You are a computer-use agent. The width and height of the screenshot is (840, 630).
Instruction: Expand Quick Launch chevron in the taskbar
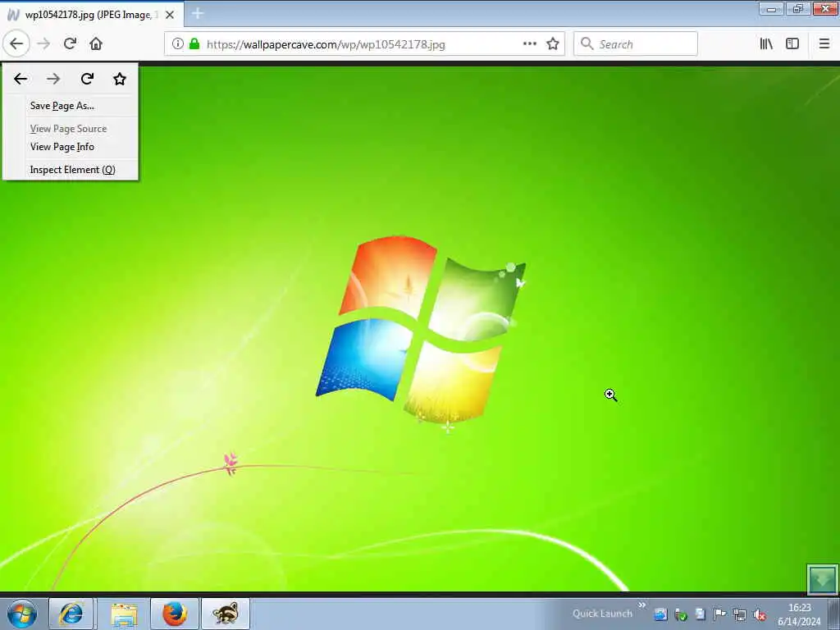click(x=641, y=605)
